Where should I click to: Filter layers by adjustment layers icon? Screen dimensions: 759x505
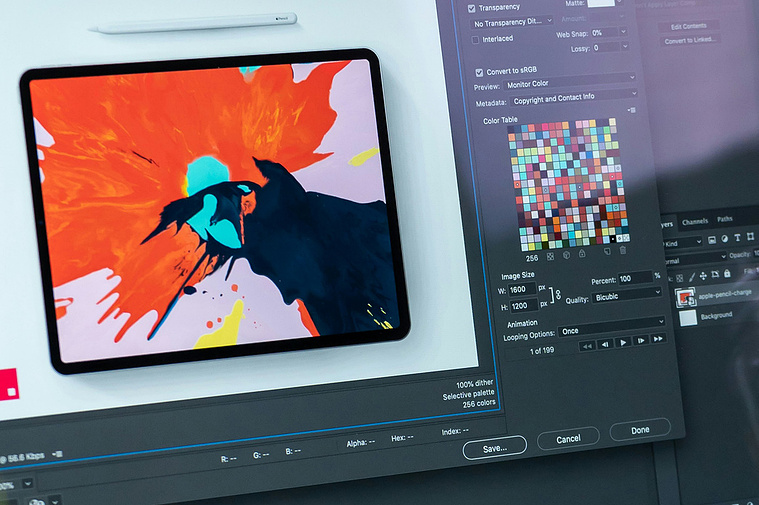coord(725,238)
